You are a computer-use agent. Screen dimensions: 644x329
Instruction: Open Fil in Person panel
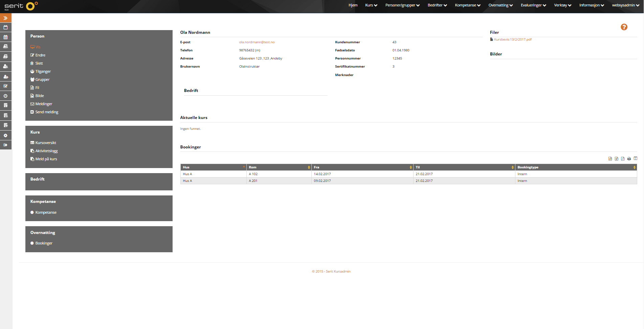click(x=35, y=88)
